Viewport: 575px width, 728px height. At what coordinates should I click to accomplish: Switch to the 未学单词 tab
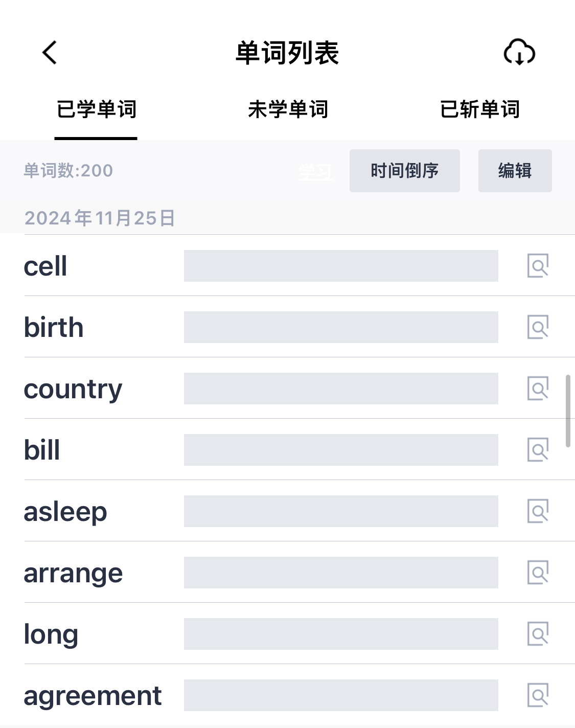coord(288,109)
